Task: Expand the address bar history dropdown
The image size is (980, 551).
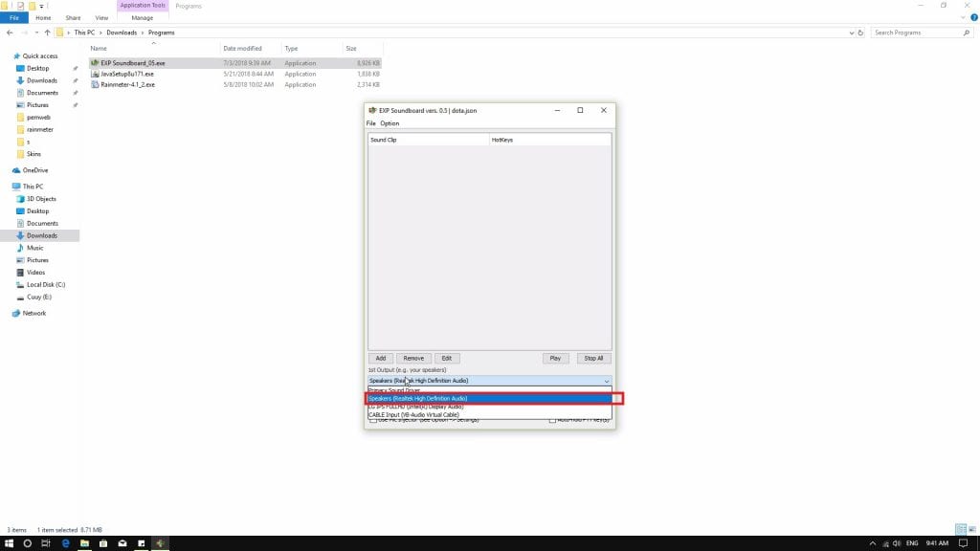Action: 851,33
